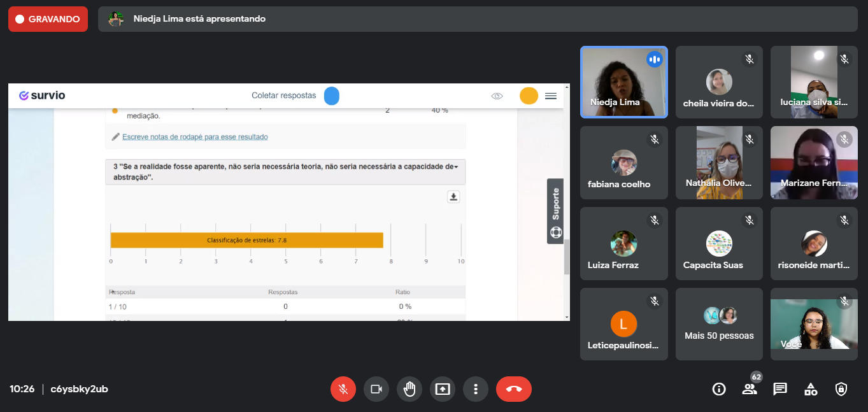Image resolution: width=868 pixels, height=412 pixels.
Task: Raise hand in the meeting
Action: (409, 389)
